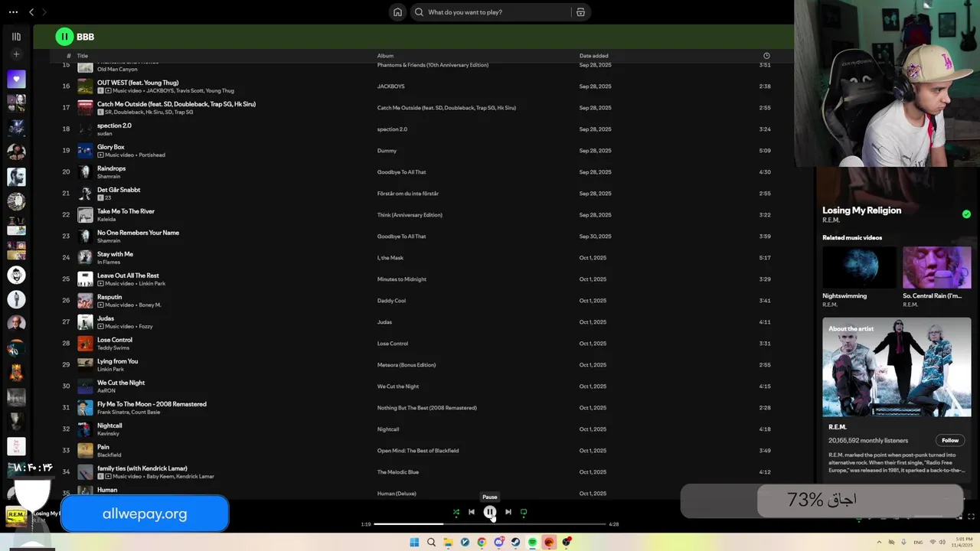Show hidden system tray icons
This screenshot has height=551, width=980.
click(879, 543)
